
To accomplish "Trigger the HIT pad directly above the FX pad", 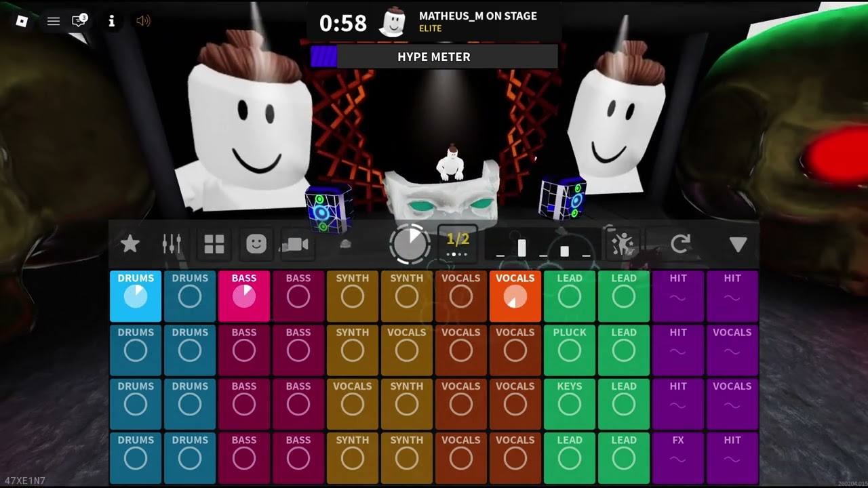I will pos(678,404).
